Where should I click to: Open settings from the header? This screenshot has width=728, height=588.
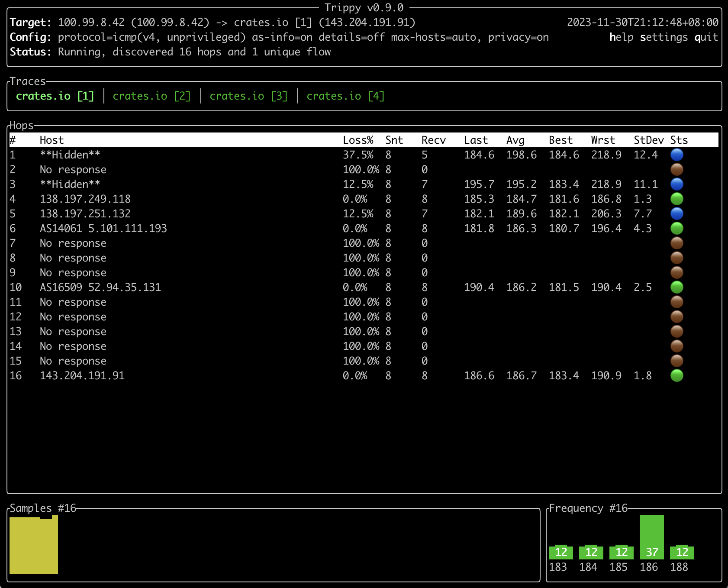pyautogui.click(x=664, y=37)
